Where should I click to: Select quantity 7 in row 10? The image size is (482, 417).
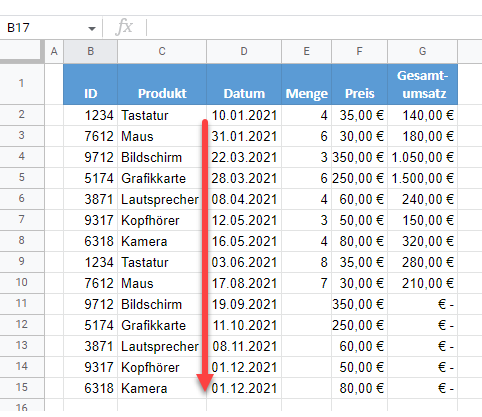coord(306,283)
